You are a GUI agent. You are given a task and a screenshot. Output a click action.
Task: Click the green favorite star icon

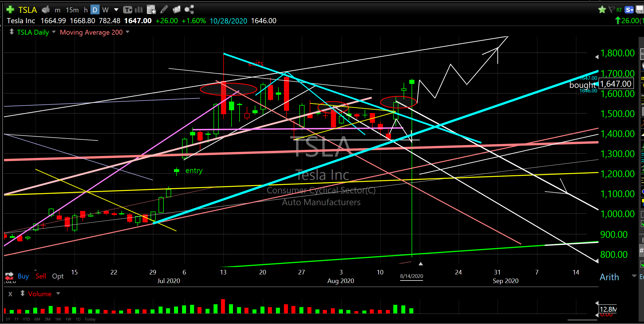(602, 10)
